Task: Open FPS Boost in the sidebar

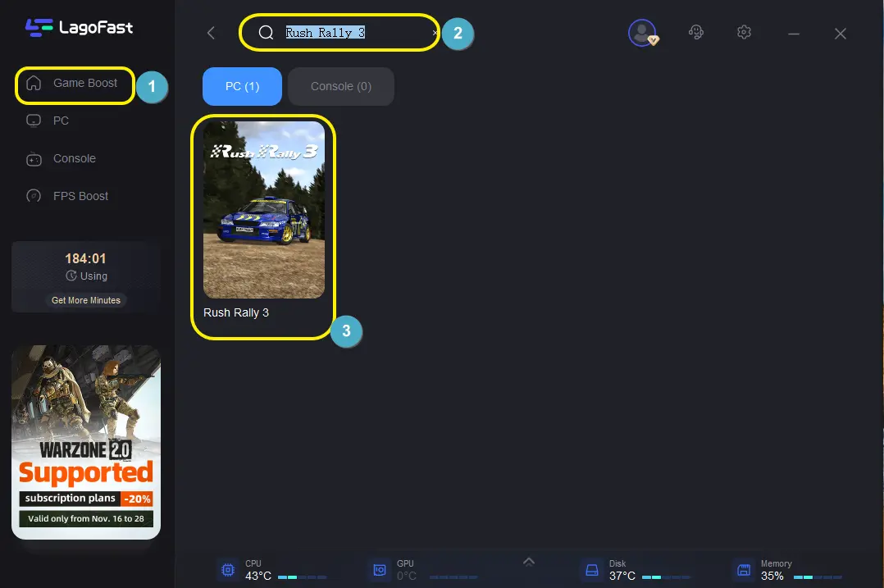Action: click(80, 196)
